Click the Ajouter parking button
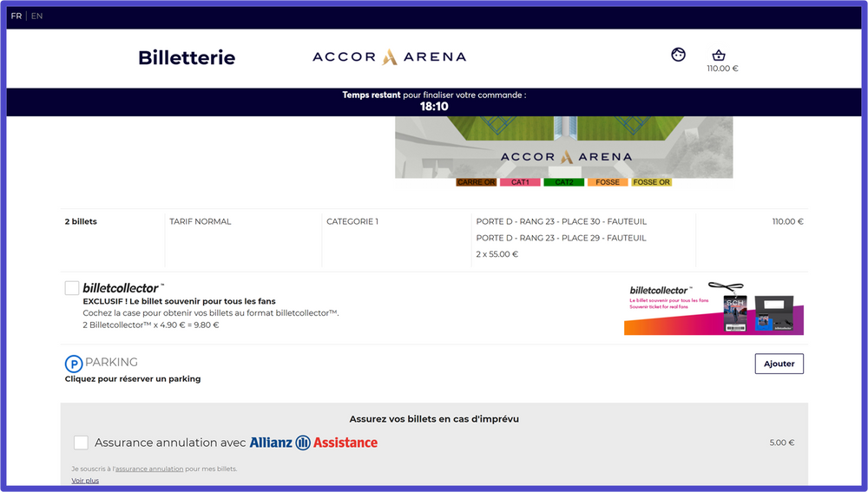 (x=779, y=364)
